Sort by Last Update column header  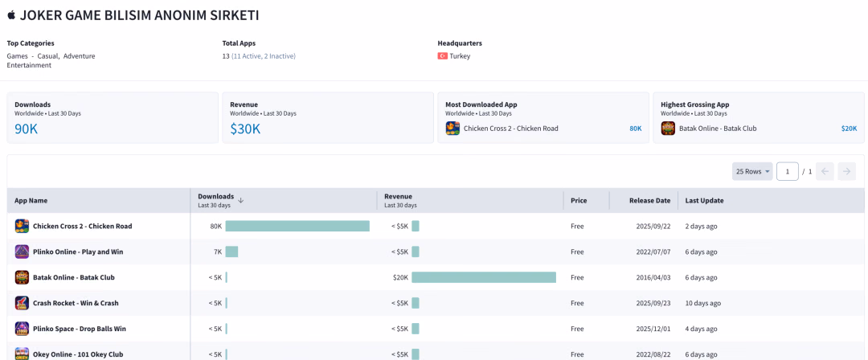pyautogui.click(x=704, y=201)
